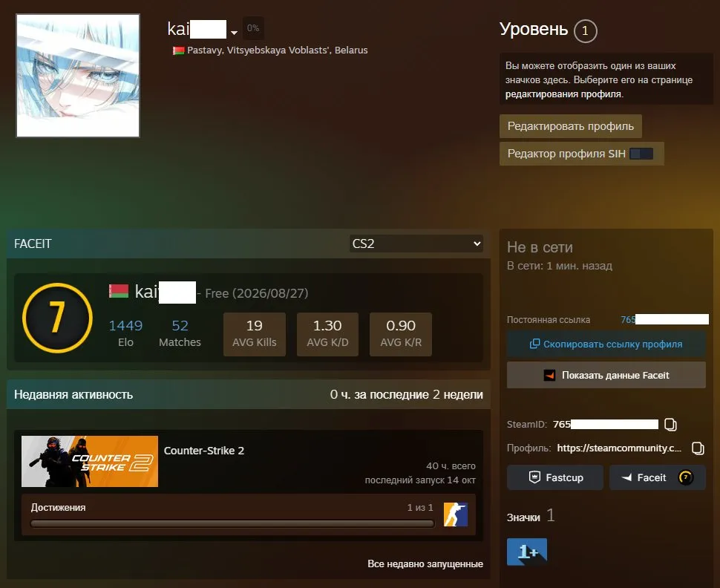The width and height of the screenshot is (720, 588).
Task: Click Скопировать ссылку профиля button
Action: [x=606, y=344]
